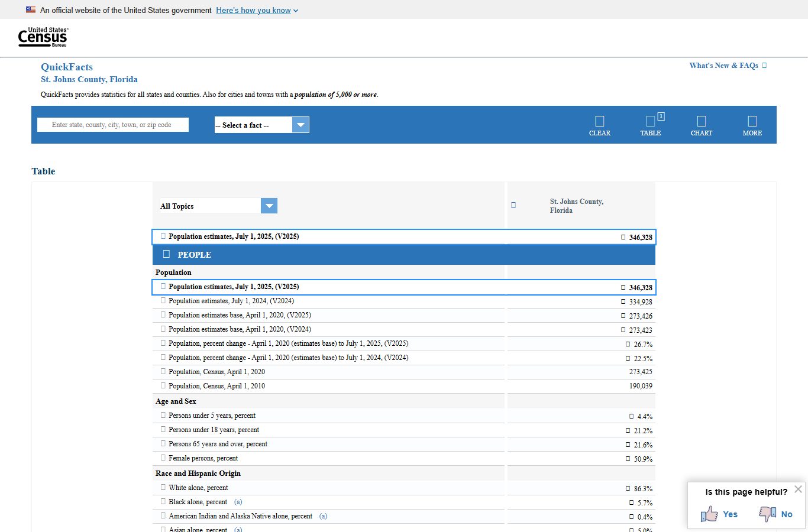Click the QuickFacts heading link

tap(67, 67)
